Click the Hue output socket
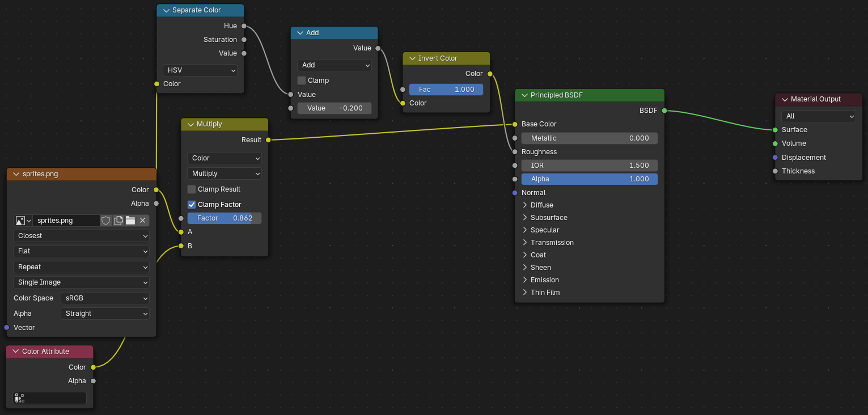 tap(244, 26)
